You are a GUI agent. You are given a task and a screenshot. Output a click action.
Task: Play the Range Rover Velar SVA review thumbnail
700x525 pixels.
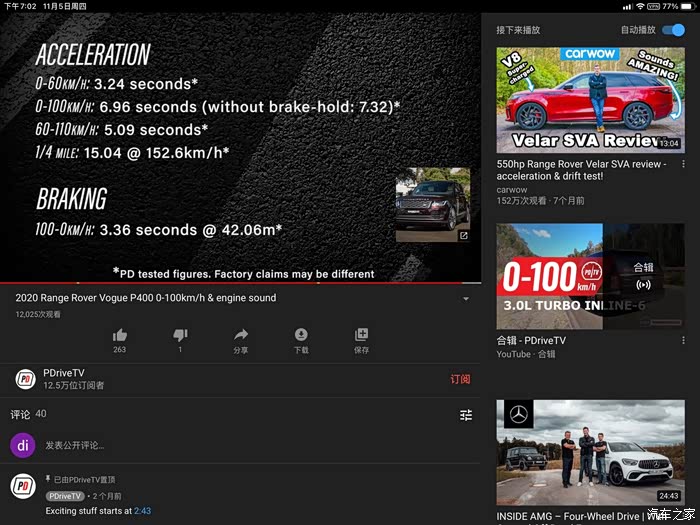(x=590, y=99)
